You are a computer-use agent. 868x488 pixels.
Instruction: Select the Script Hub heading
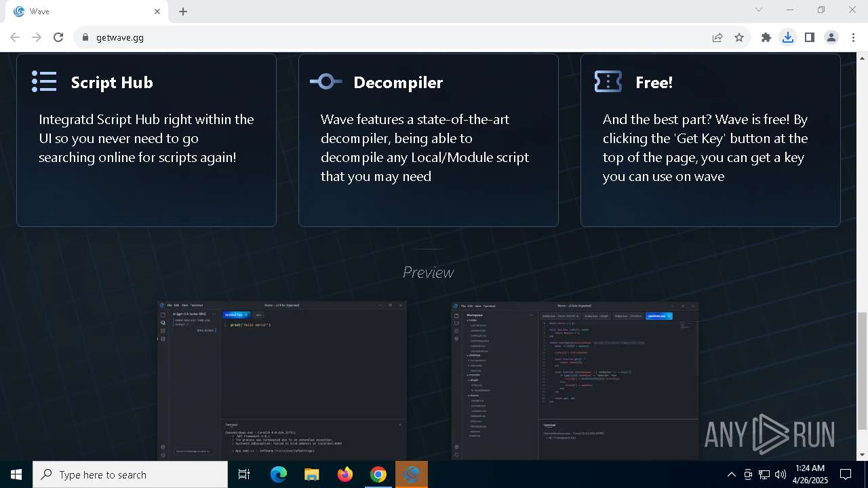click(112, 83)
